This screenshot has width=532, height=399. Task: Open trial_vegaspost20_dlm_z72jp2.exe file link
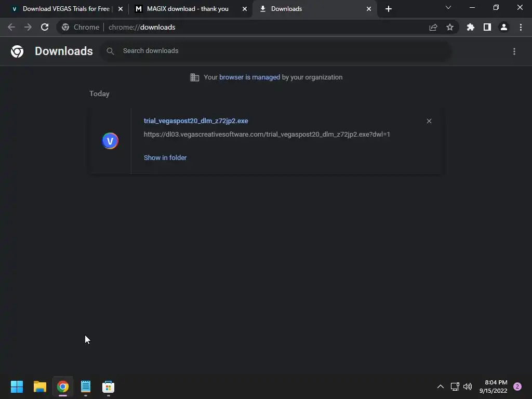tap(196, 121)
